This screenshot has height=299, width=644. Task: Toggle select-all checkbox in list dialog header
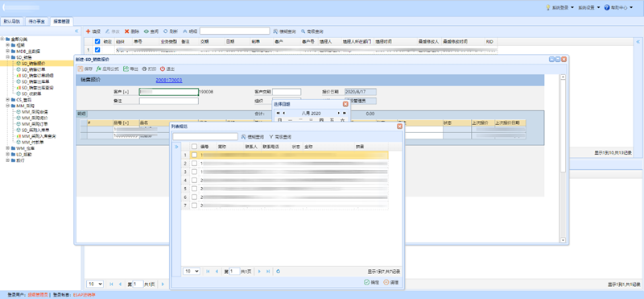click(194, 147)
